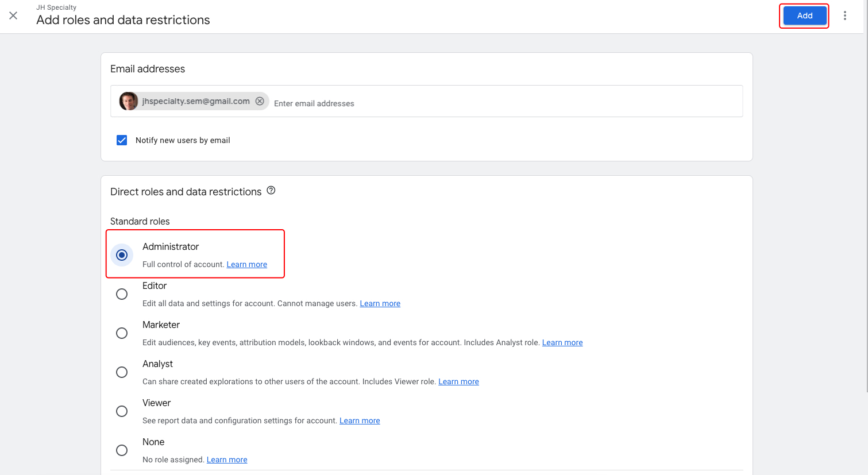This screenshot has height=475, width=868.
Task: Click the Marketer role label
Action: pos(161,325)
